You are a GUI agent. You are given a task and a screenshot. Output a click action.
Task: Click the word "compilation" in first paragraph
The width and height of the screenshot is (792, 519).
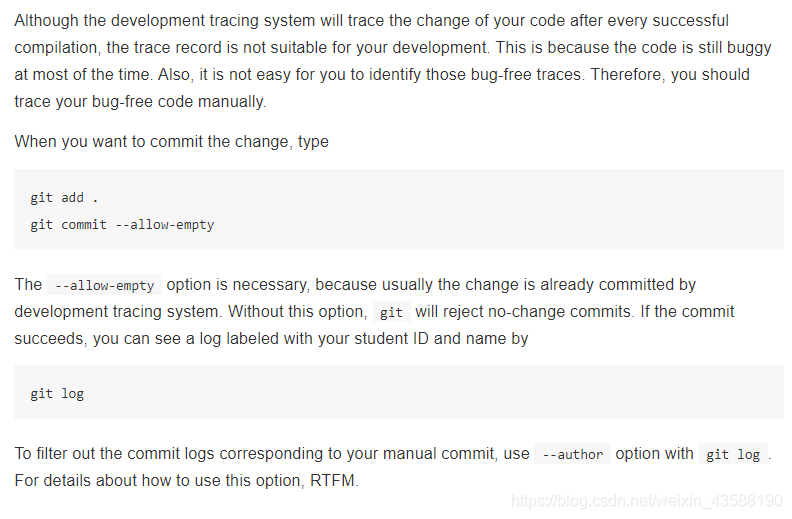coord(58,47)
